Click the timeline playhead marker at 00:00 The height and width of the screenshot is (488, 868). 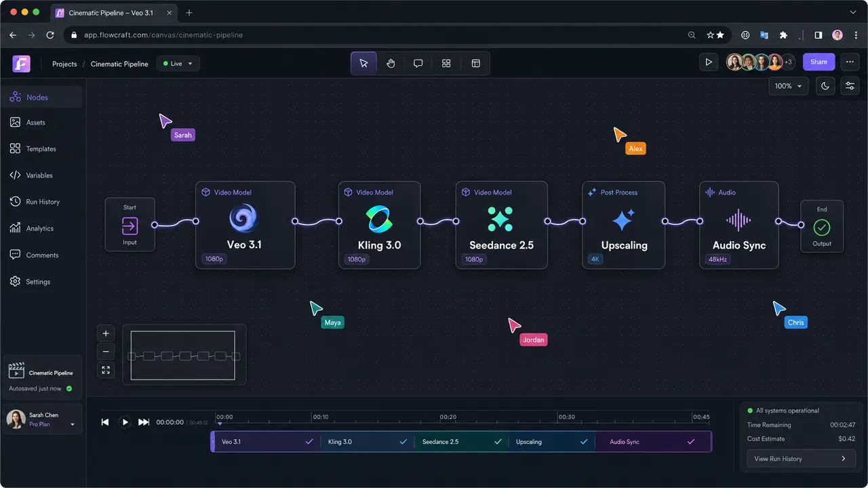click(220, 424)
